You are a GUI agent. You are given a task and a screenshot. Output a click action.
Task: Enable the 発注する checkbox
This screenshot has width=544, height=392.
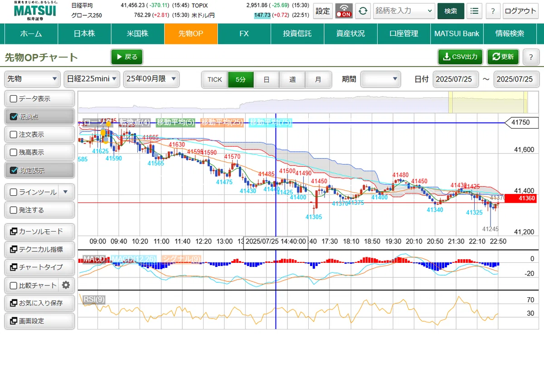[x=14, y=210]
